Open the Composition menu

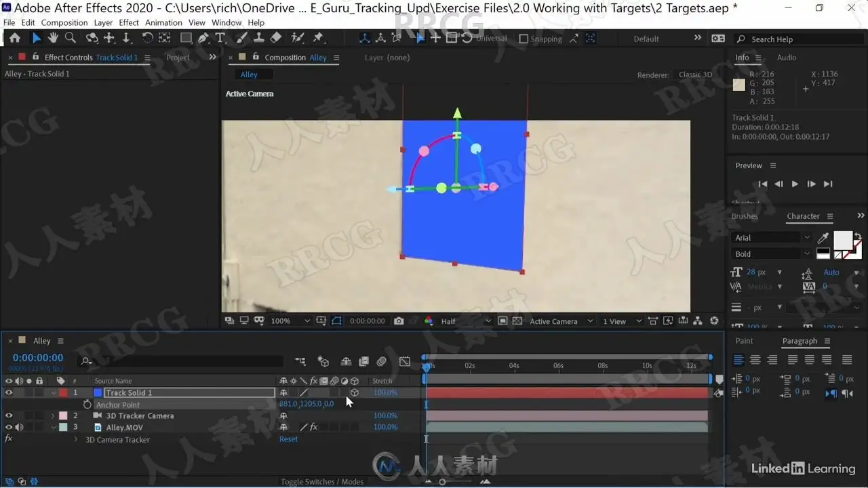(64, 22)
